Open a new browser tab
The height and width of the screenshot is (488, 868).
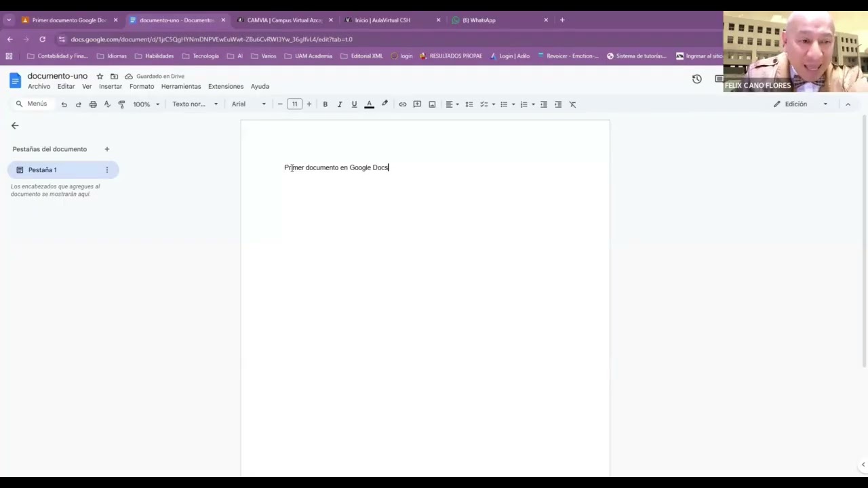coord(562,20)
